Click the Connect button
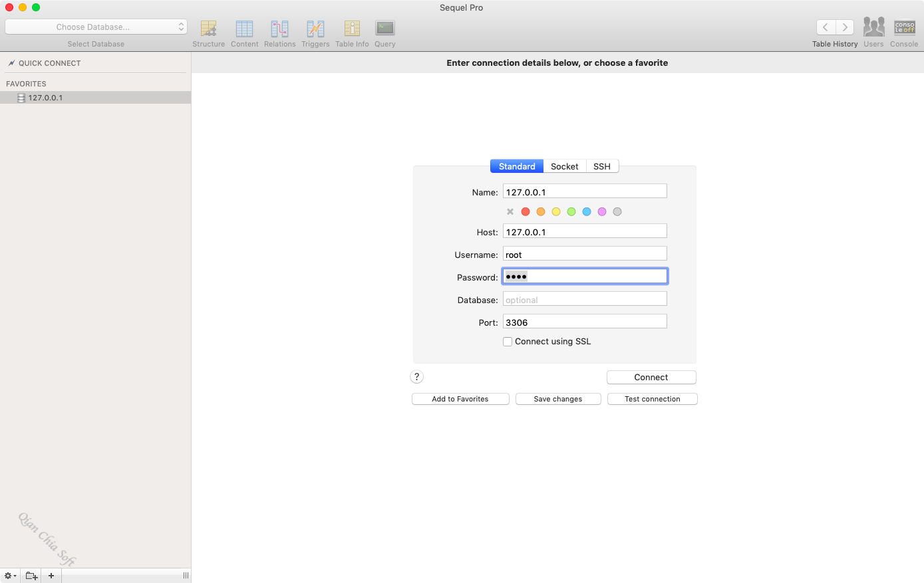The height and width of the screenshot is (583, 924). click(651, 378)
